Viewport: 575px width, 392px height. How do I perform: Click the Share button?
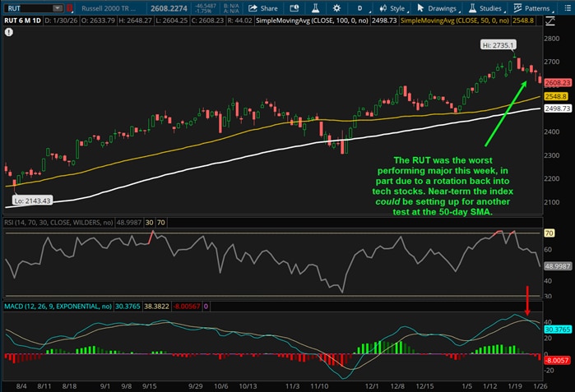[x=263, y=8]
